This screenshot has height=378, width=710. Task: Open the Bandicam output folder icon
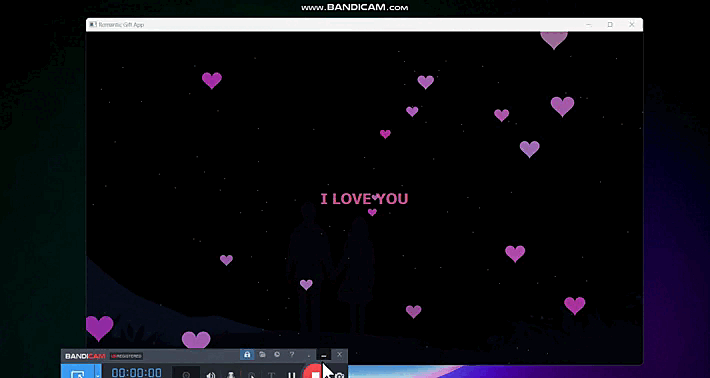[x=262, y=354]
